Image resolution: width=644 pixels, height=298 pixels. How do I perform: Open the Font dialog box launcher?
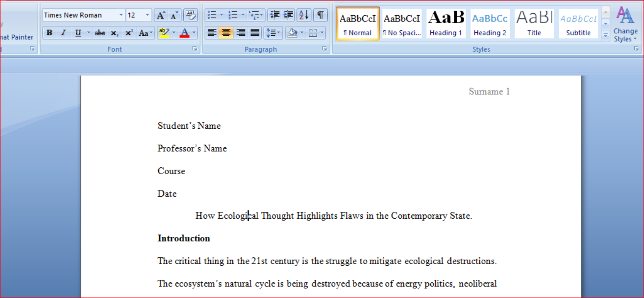[x=195, y=49]
